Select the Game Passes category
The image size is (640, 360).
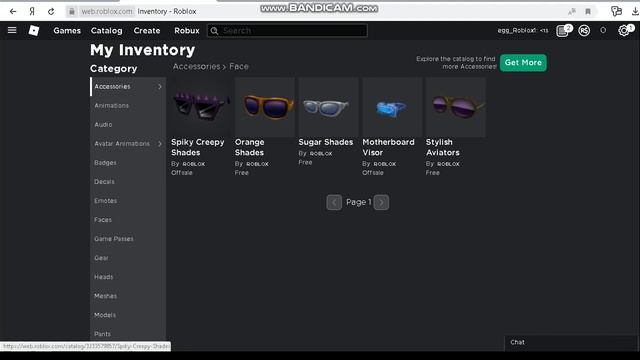113,239
